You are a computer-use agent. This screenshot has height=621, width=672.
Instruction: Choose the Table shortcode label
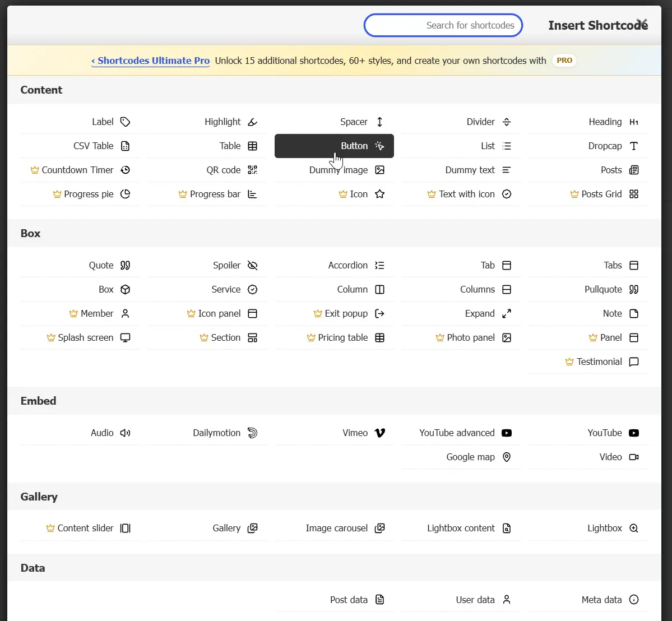pyautogui.click(x=230, y=146)
